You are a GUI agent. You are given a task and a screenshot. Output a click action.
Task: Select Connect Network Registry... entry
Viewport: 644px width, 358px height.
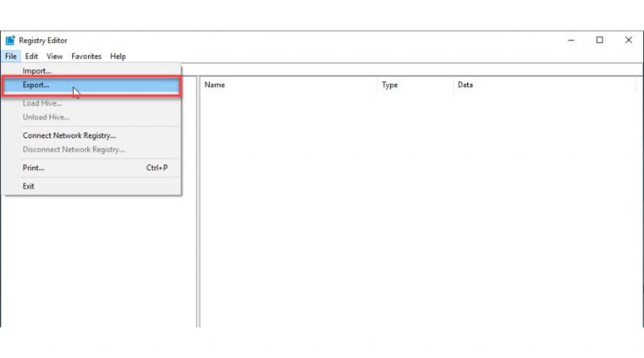tap(92, 136)
